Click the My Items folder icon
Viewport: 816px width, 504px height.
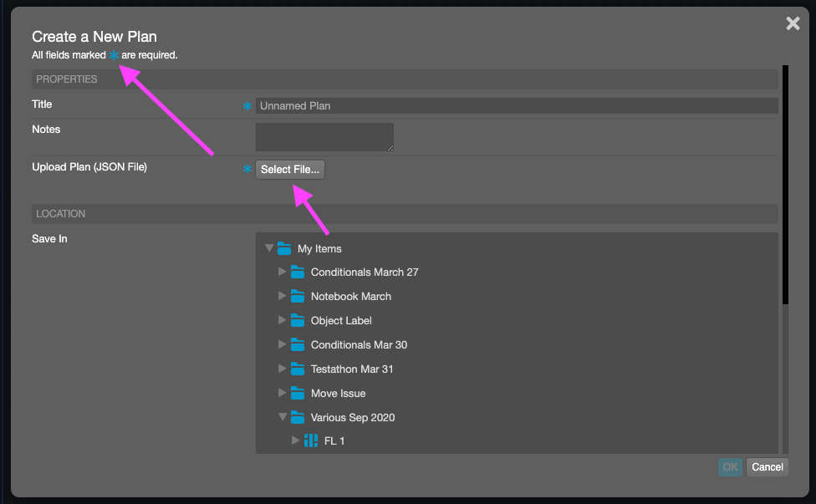pos(284,248)
